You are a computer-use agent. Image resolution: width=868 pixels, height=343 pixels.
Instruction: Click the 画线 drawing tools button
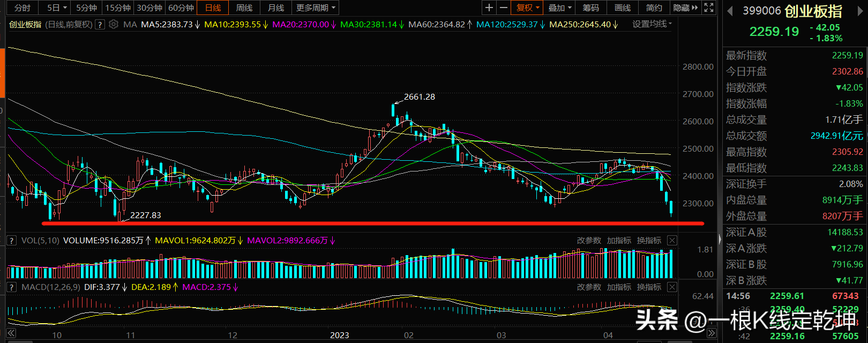pos(623,8)
